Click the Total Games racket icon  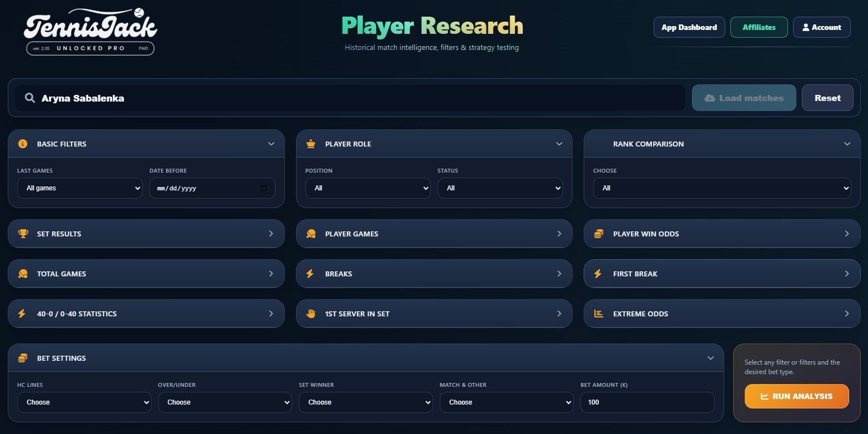point(23,274)
